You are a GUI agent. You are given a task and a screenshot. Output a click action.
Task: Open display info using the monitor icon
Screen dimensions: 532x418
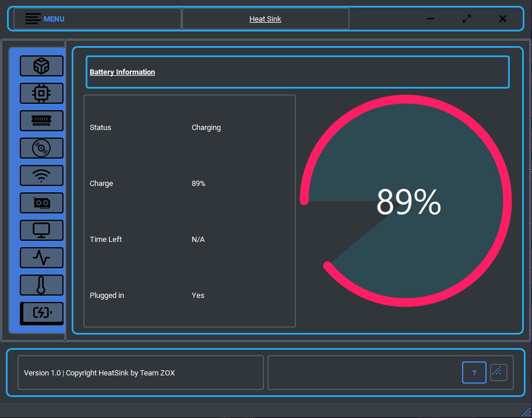pos(41,230)
